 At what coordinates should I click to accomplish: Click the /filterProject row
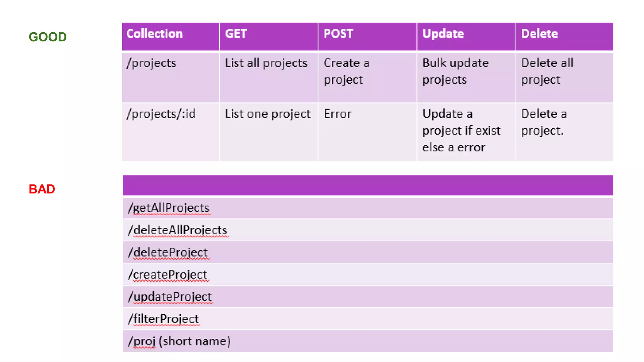pos(164,319)
